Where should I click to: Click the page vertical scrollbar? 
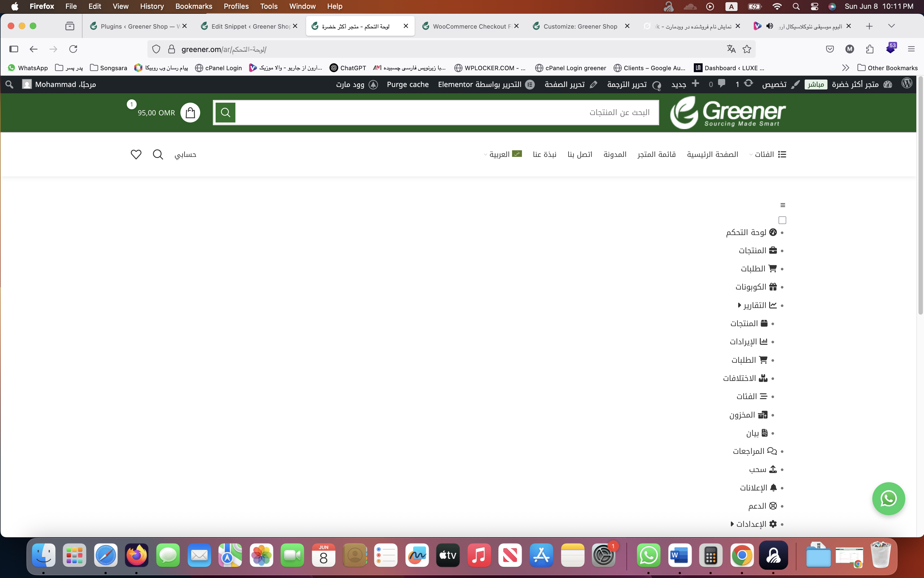point(920,195)
